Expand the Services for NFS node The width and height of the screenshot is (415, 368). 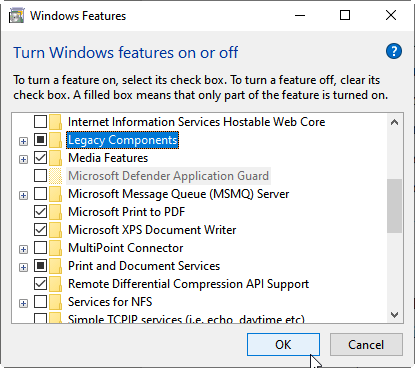click(23, 303)
